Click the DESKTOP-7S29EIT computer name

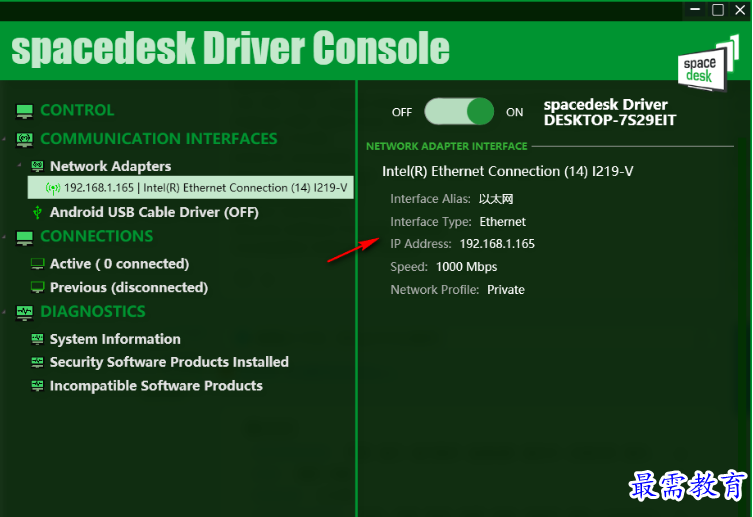click(x=609, y=120)
